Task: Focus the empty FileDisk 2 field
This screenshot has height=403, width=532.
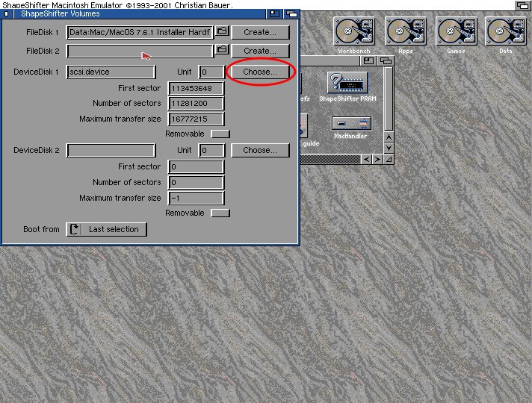Action: pos(140,51)
